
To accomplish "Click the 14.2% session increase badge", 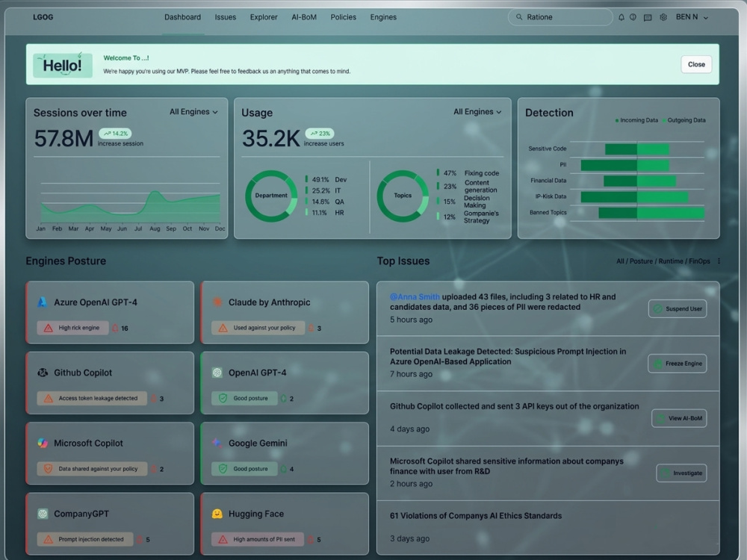I will [x=115, y=134].
